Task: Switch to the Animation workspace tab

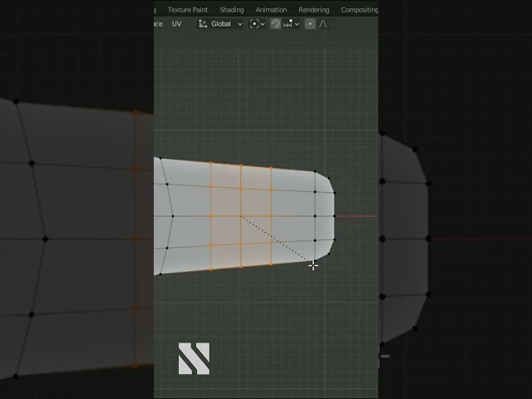Action: (x=271, y=10)
